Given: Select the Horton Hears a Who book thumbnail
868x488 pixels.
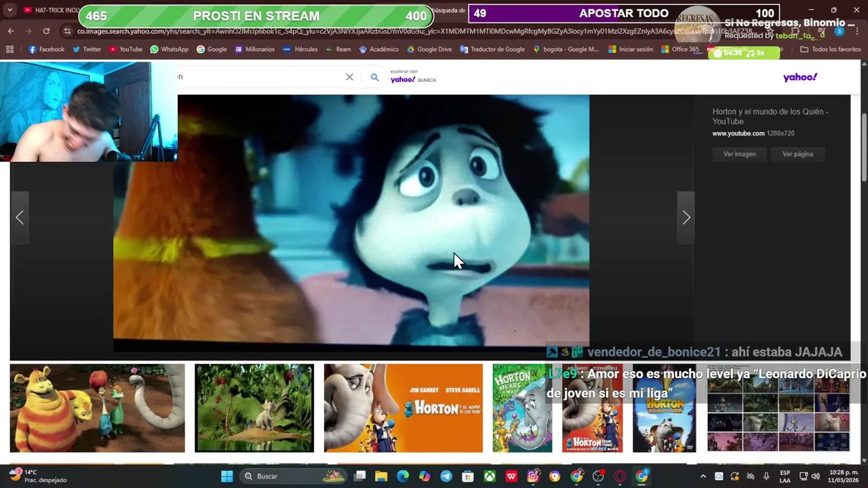Looking at the screenshot, I should [x=522, y=408].
